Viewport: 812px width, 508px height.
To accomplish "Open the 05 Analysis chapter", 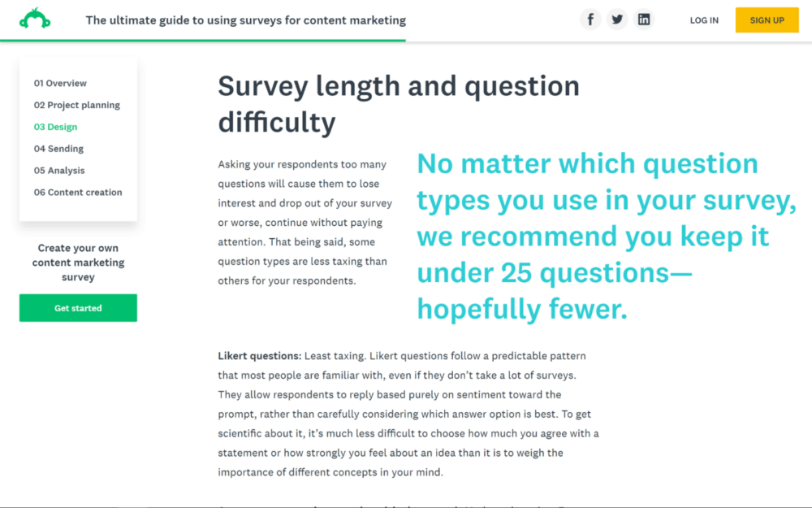I will click(59, 170).
